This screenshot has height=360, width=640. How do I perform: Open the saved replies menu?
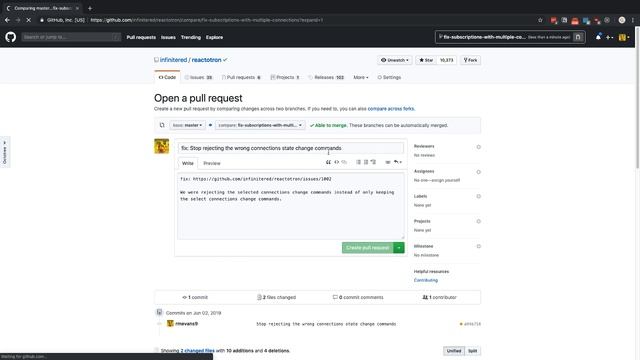tap(397, 162)
